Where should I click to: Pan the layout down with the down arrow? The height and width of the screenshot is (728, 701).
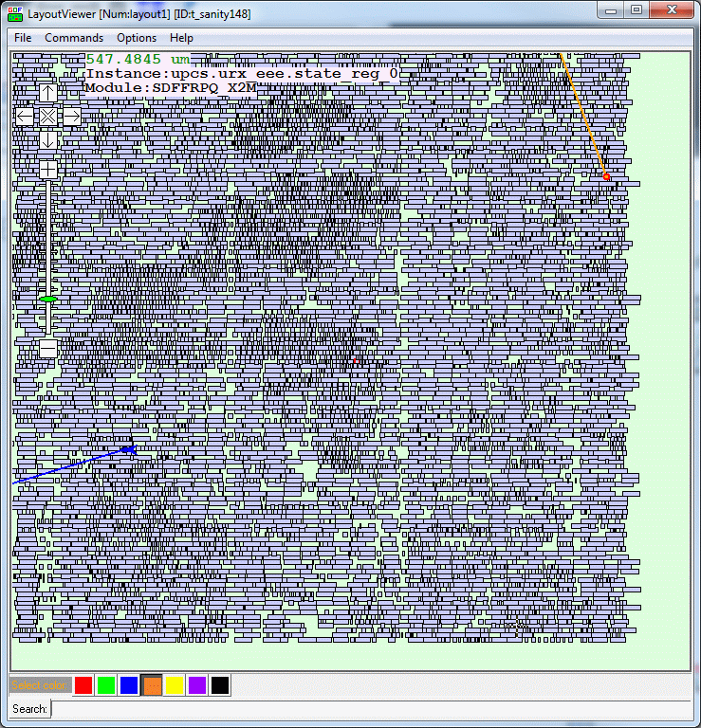pyautogui.click(x=47, y=139)
